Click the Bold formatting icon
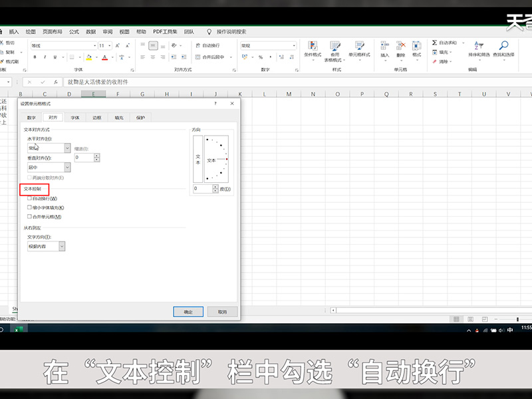 [35, 57]
